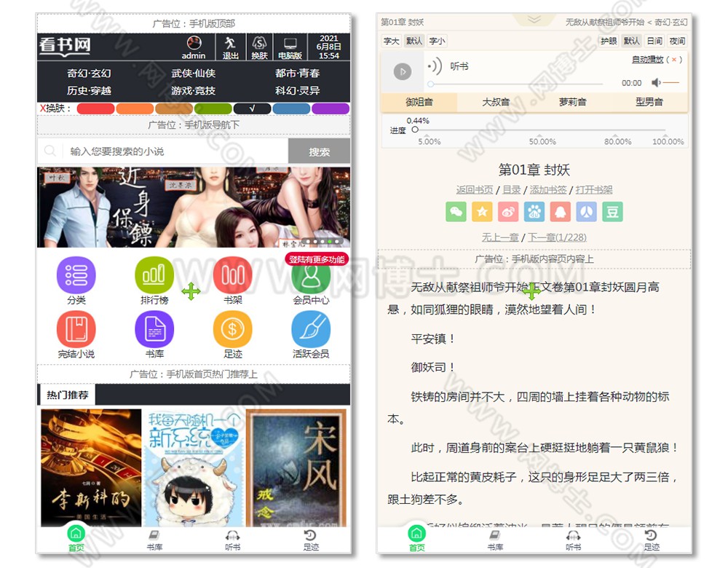Open 都市·青春 category

(x=297, y=73)
